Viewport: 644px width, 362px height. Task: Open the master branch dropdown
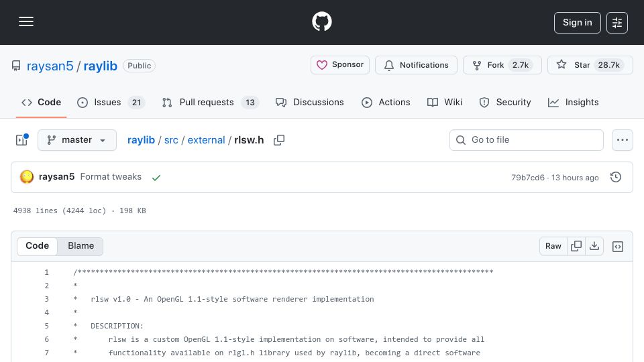coord(76,140)
